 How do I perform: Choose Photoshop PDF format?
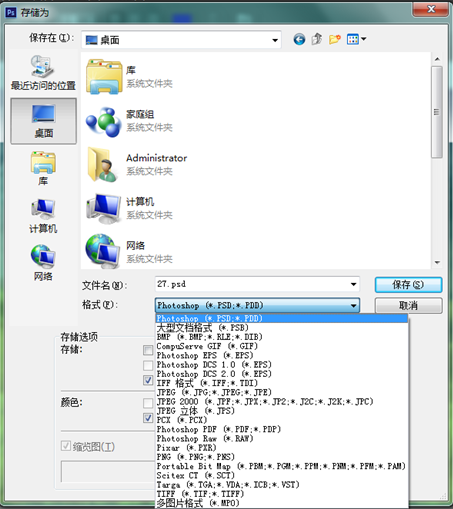click(282, 429)
